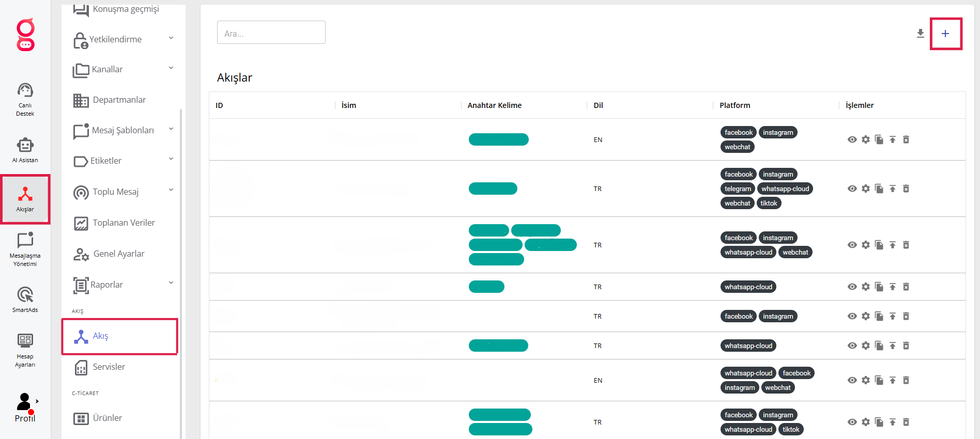View first flow via eye icon

tap(852, 139)
